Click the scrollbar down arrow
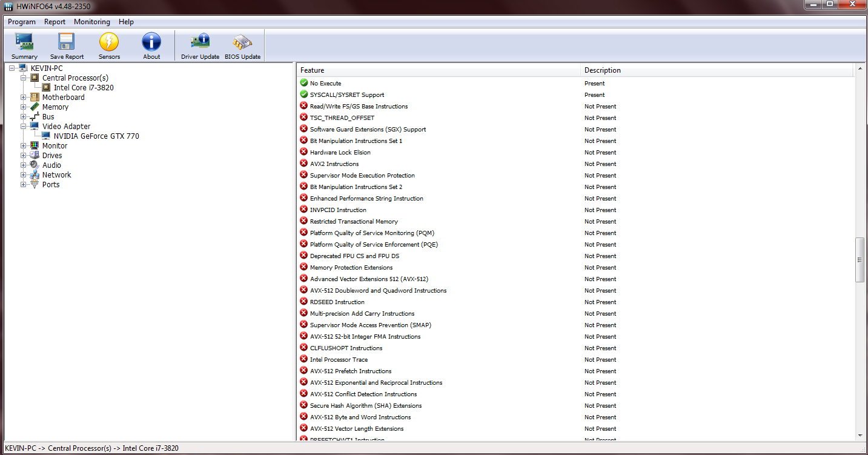Viewport: 868px width, 455px height. pos(860,435)
